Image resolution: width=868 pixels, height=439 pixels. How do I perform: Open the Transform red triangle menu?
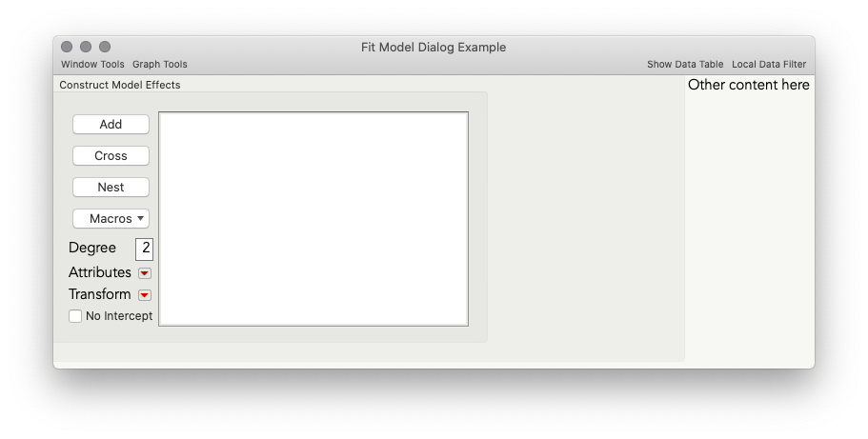click(x=145, y=295)
